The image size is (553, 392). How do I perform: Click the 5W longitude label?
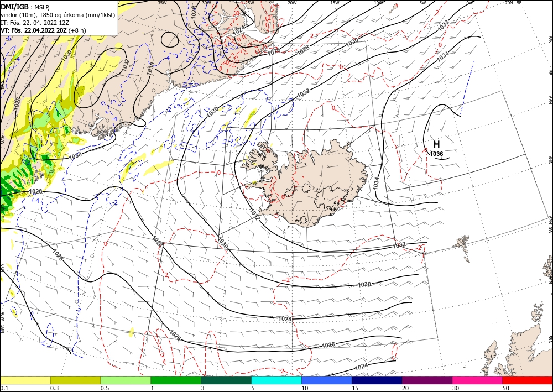422,3
